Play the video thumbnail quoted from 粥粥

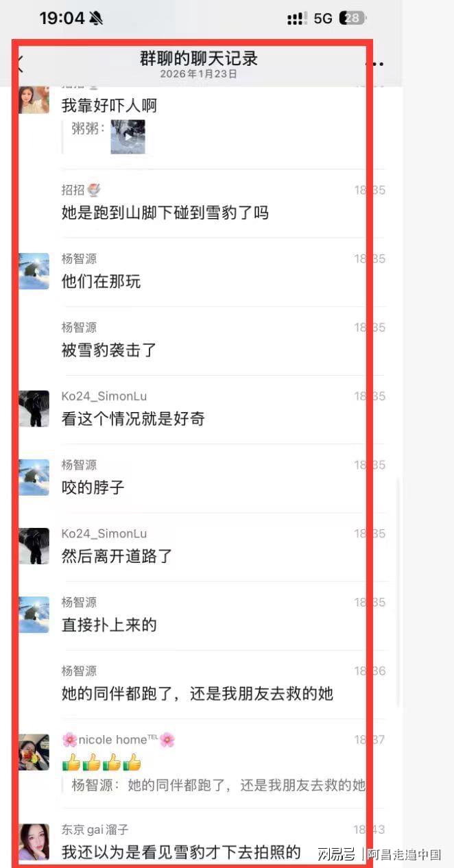[x=128, y=136]
